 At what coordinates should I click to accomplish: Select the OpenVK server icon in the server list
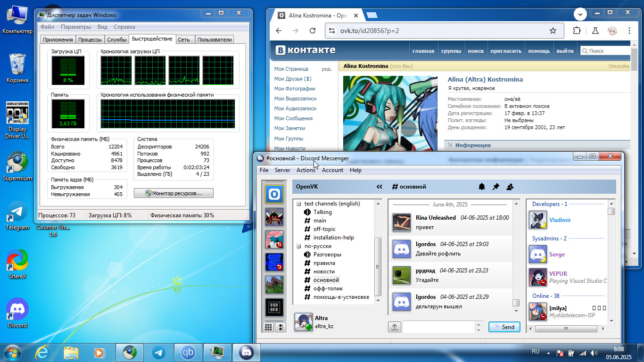click(273, 194)
